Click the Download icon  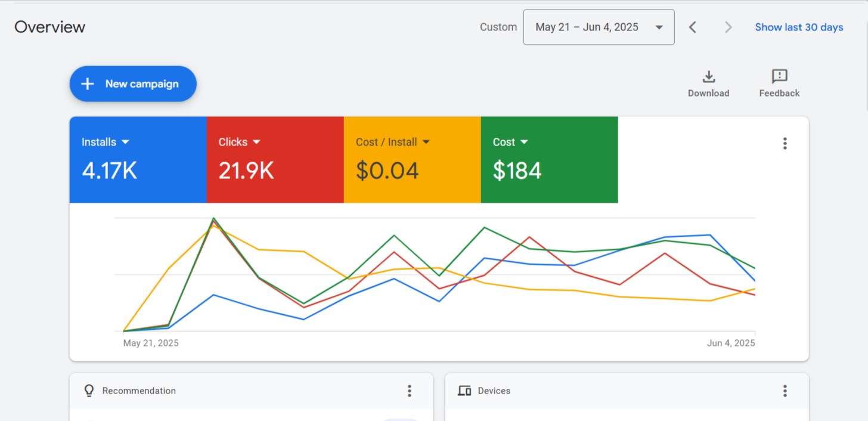708,77
